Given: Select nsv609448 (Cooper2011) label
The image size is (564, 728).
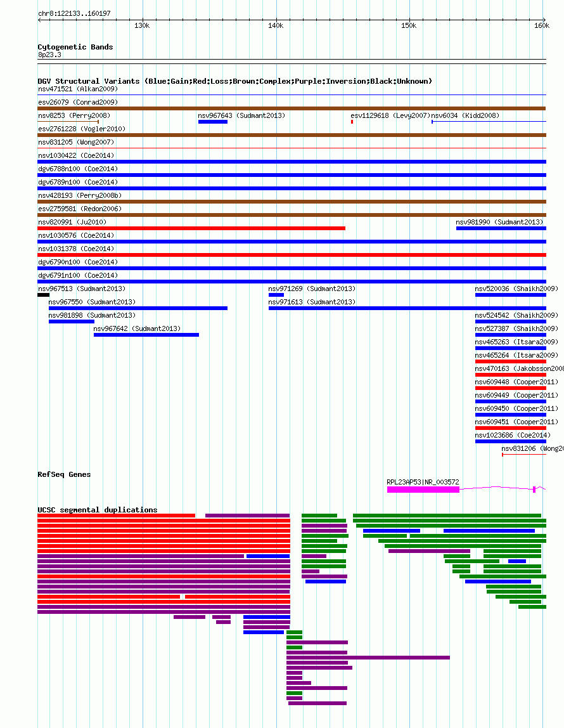Looking at the screenshot, I should (x=516, y=382).
